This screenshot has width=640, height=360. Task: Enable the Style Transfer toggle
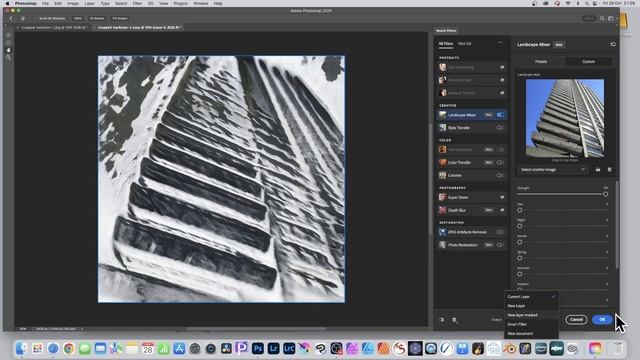(500, 128)
